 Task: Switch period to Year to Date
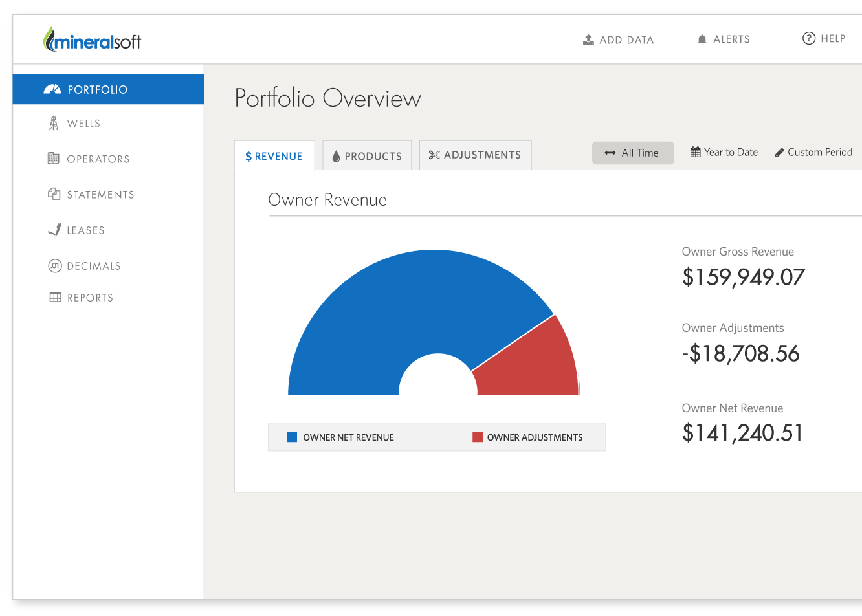tap(724, 153)
